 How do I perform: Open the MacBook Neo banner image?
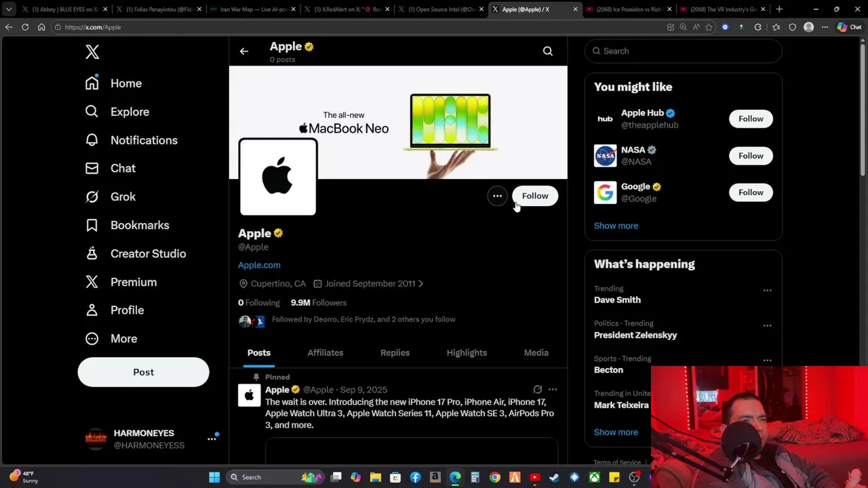(398, 122)
